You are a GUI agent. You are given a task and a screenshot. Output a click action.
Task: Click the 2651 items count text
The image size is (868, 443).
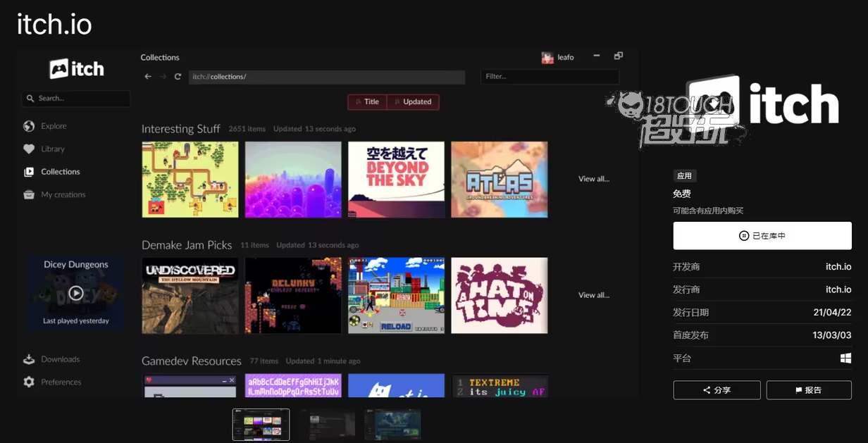pyautogui.click(x=247, y=129)
